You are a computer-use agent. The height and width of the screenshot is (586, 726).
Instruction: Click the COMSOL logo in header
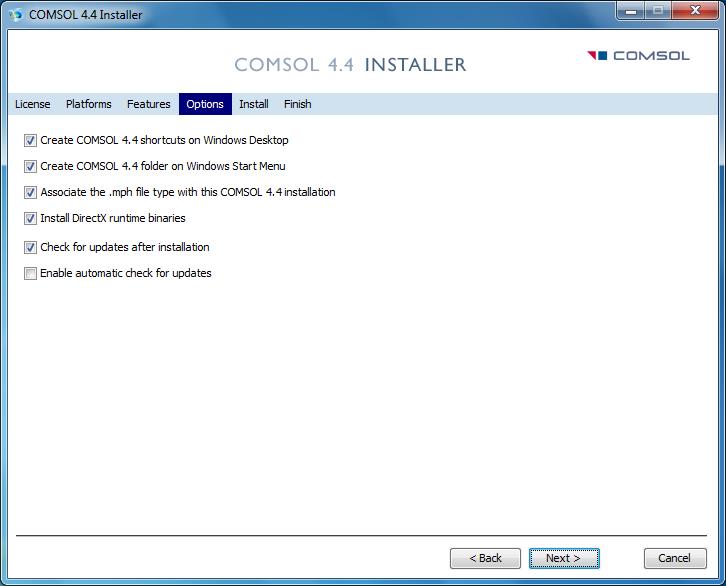[x=638, y=56]
